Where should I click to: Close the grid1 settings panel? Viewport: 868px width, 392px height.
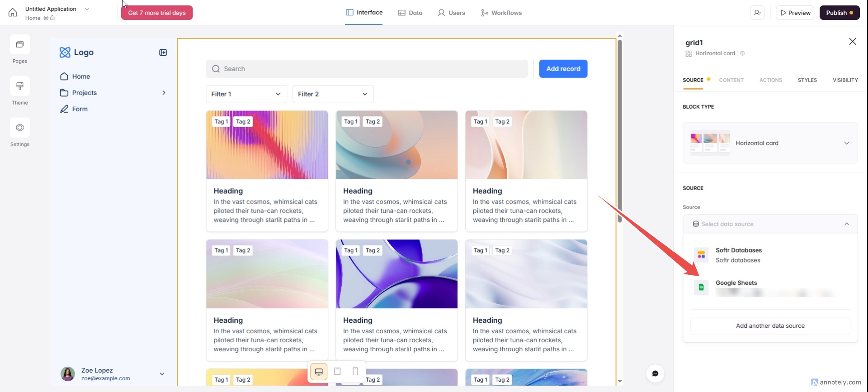tap(852, 42)
